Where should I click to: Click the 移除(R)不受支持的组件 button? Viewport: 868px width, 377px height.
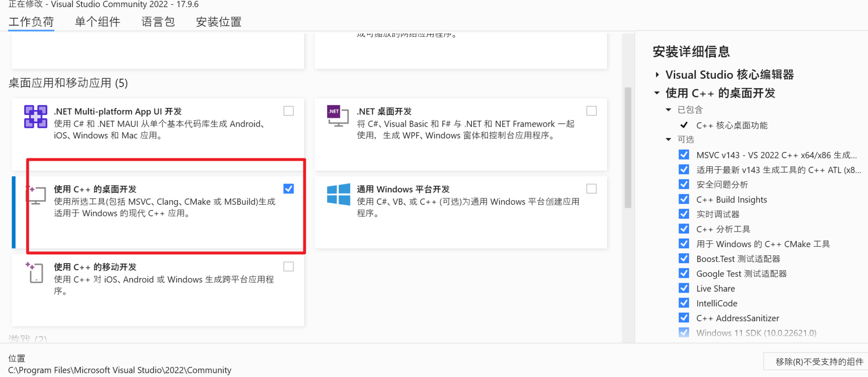coord(819,362)
